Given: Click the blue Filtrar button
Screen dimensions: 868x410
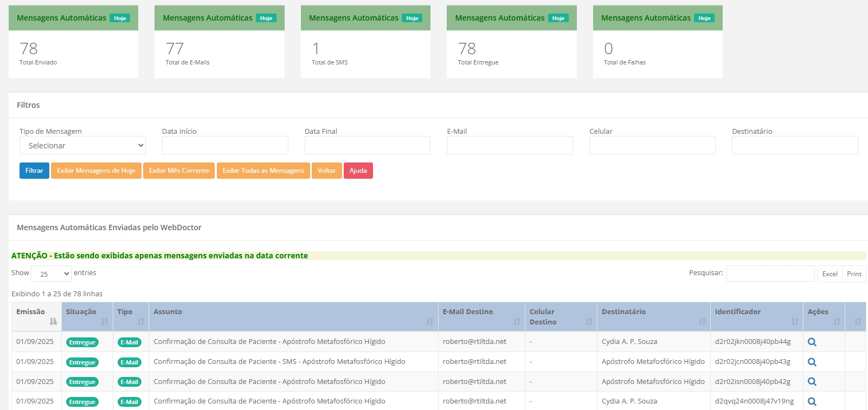Looking at the screenshot, I should click(34, 171).
